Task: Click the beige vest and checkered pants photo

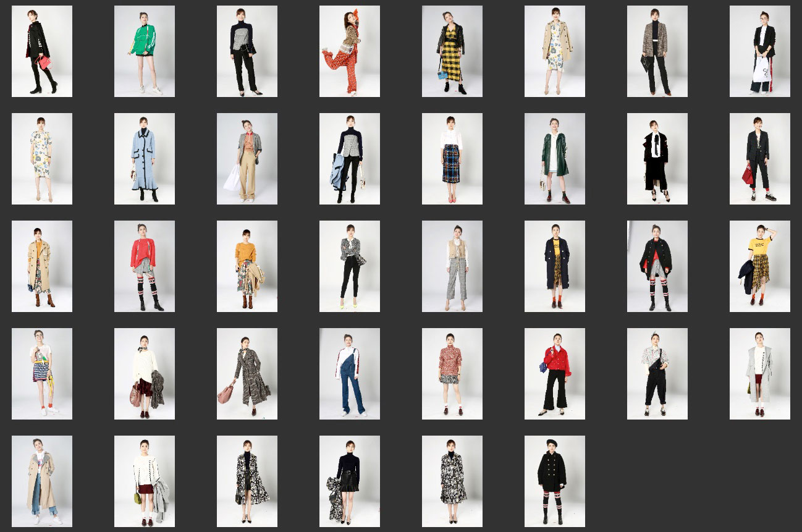Action: point(452,266)
